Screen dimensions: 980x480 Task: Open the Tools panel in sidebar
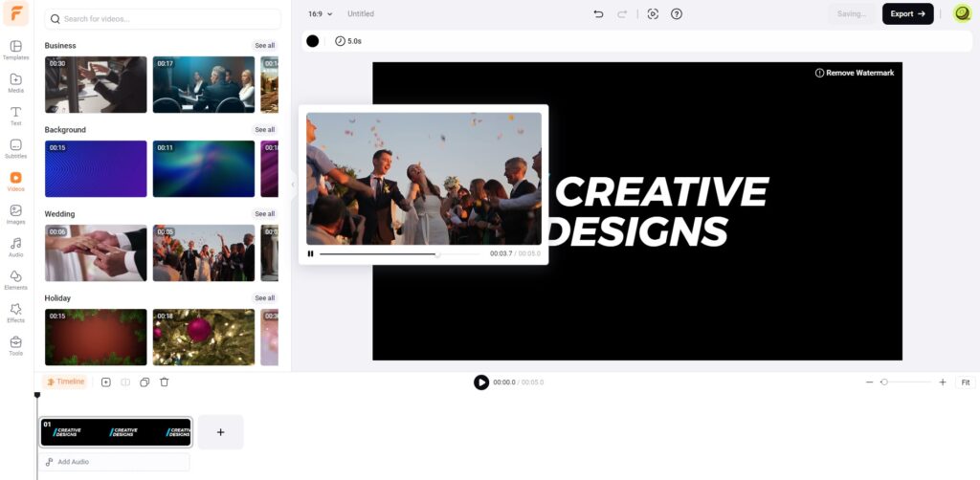(15, 346)
